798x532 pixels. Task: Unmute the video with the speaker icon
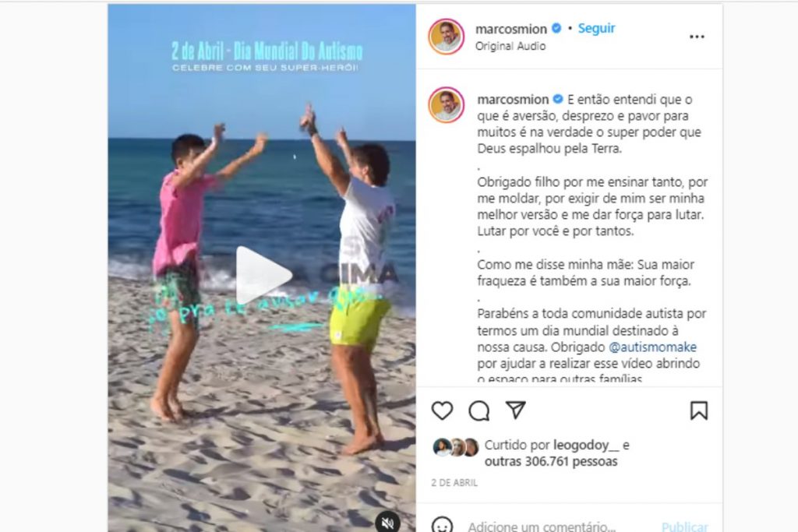point(388,522)
